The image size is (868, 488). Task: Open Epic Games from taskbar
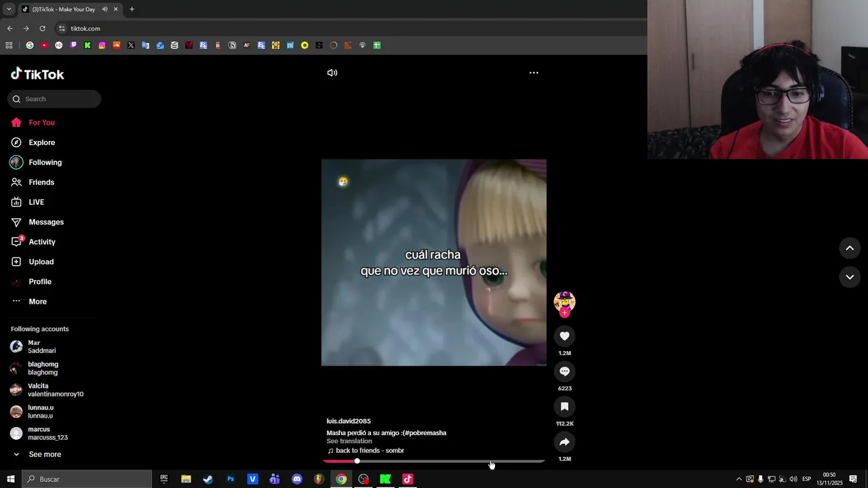[x=164, y=479]
